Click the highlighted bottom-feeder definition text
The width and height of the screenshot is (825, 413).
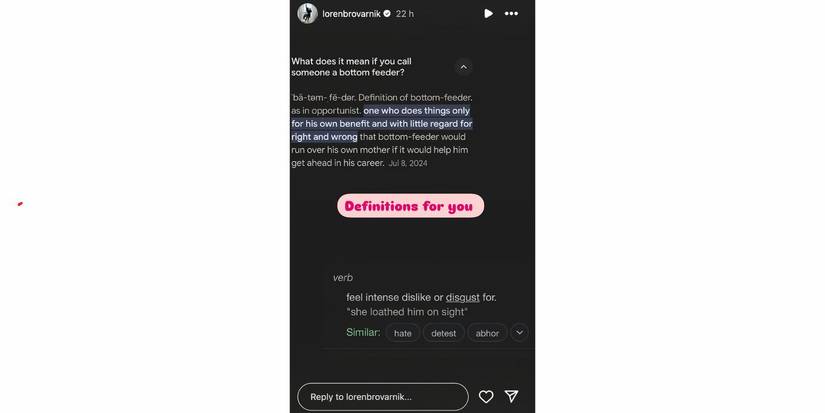(x=381, y=124)
